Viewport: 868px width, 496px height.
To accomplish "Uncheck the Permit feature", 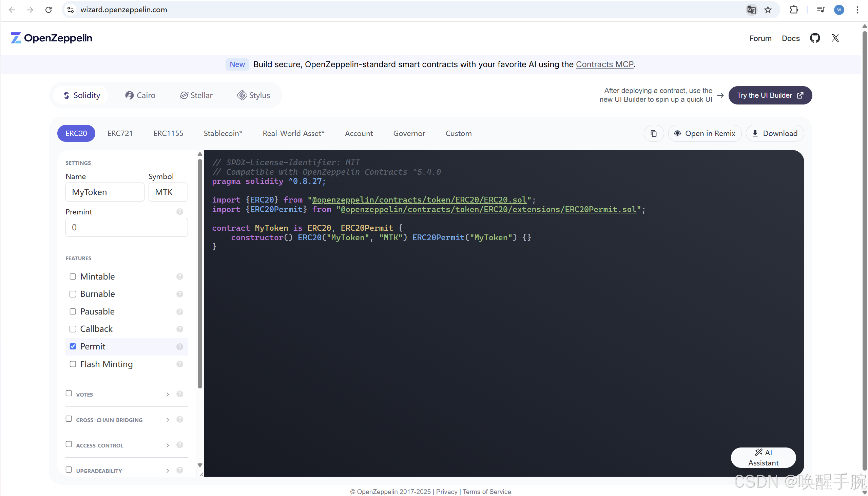I will (73, 346).
